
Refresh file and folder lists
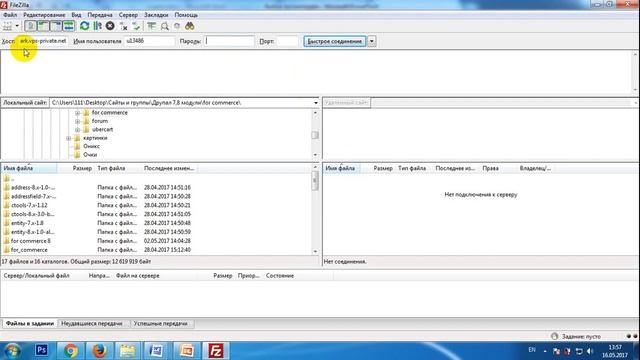(x=84, y=26)
